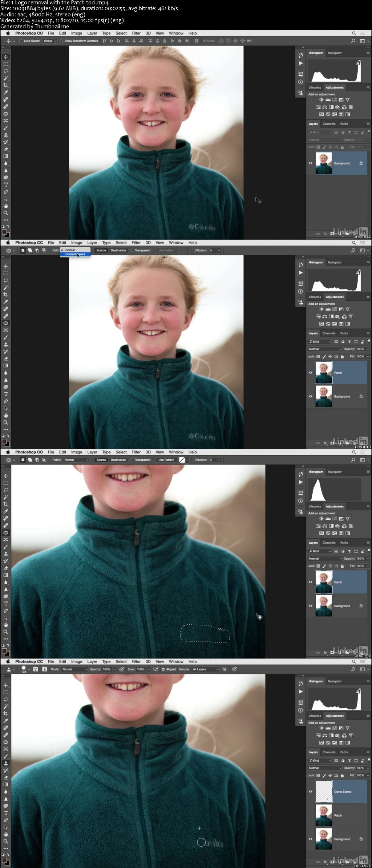Hide Background layer in the 00:00:40 frame

tap(310, 163)
